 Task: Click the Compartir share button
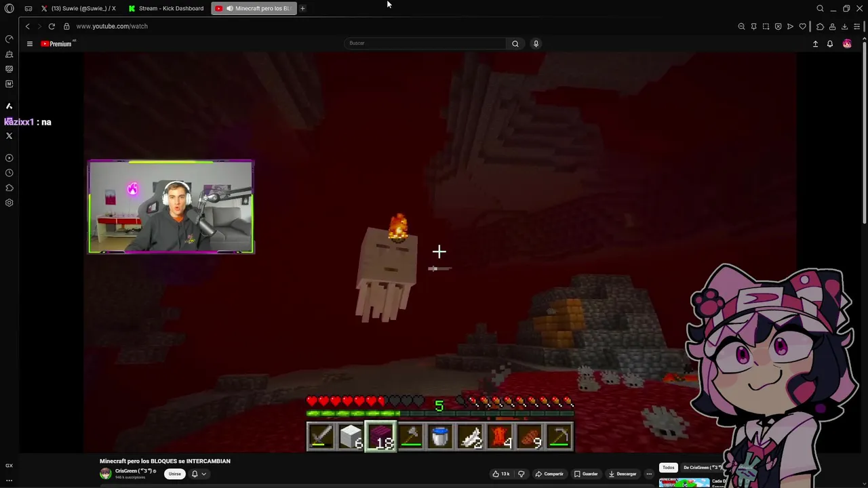pyautogui.click(x=549, y=474)
